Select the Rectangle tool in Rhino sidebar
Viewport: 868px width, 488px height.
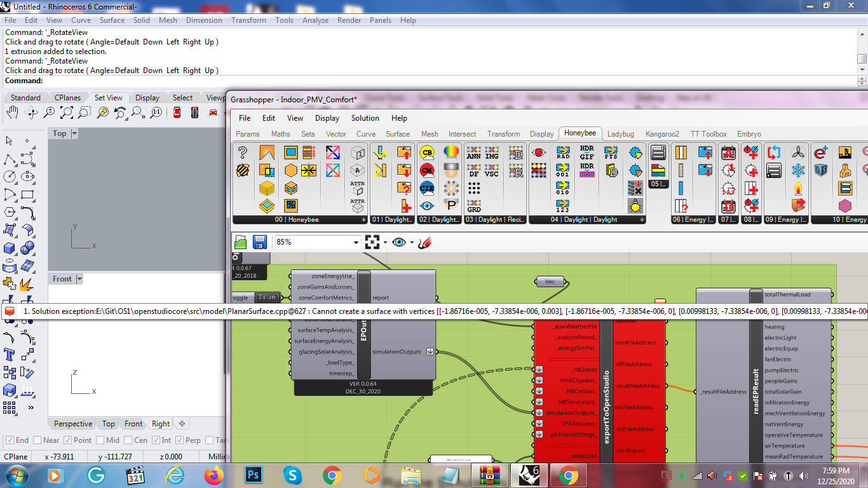pyautogui.click(x=27, y=194)
